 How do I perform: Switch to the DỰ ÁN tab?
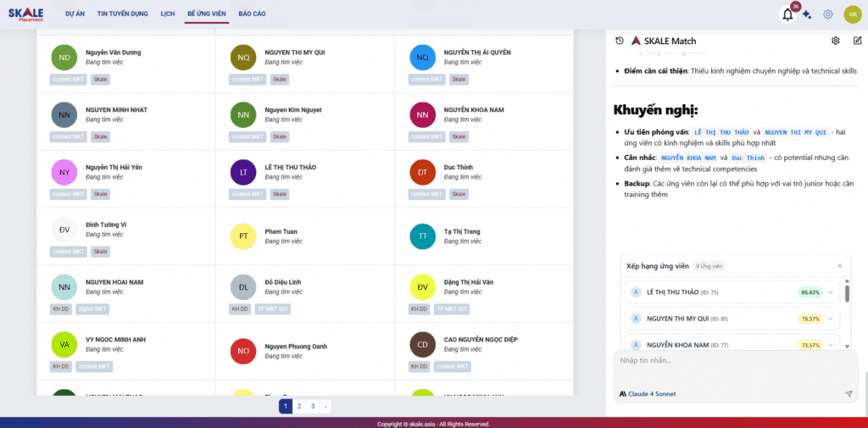click(75, 14)
